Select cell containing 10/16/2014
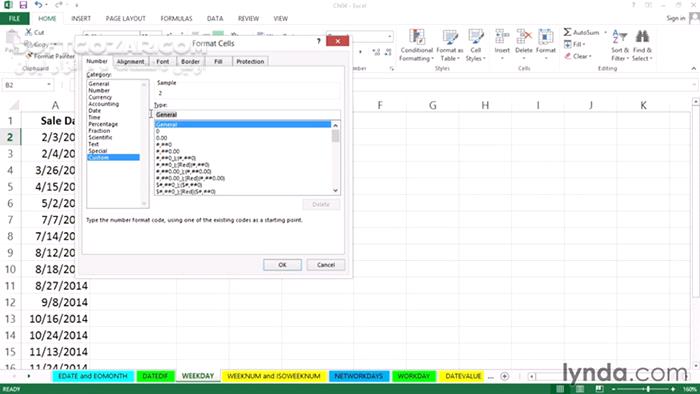The height and width of the screenshot is (394, 700). [55, 319]
